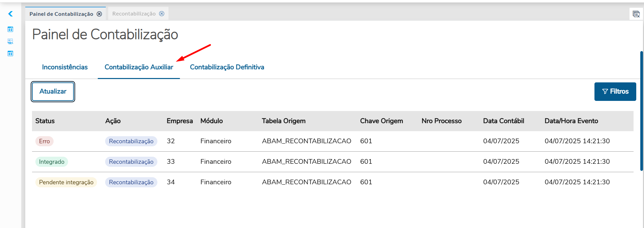Click the Integrado status badge
The height and width of the screenshot is (228, 644).
click(x=52, y=162)
